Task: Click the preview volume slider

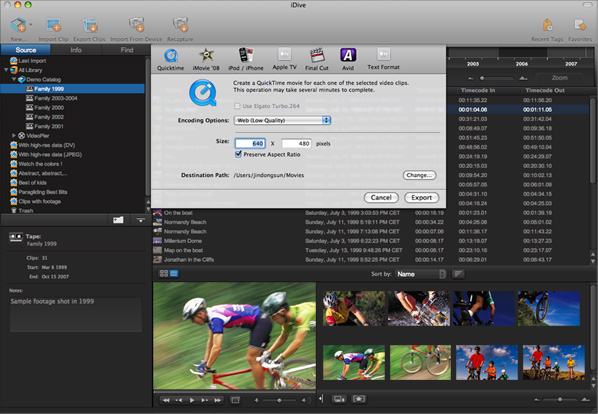Action: [x=279, y=400]
